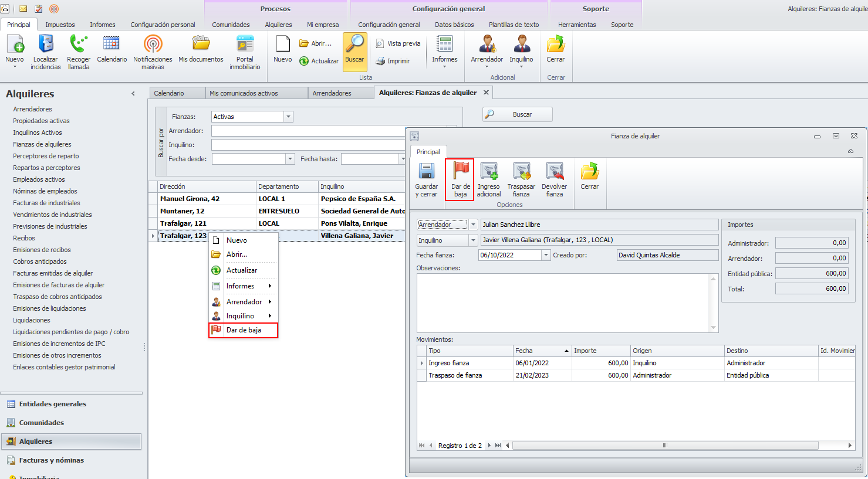
Task: Click the Observaciones text box
Action: coord(563,303)
